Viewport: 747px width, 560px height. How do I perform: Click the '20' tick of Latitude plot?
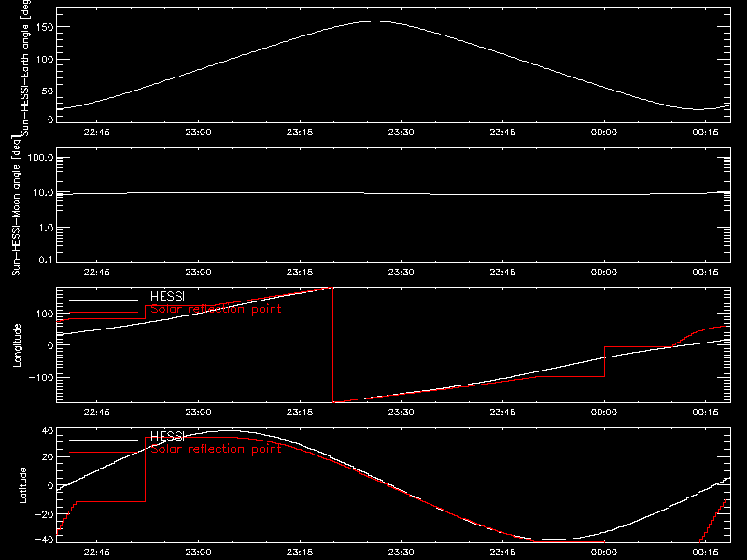click(48, 457)
